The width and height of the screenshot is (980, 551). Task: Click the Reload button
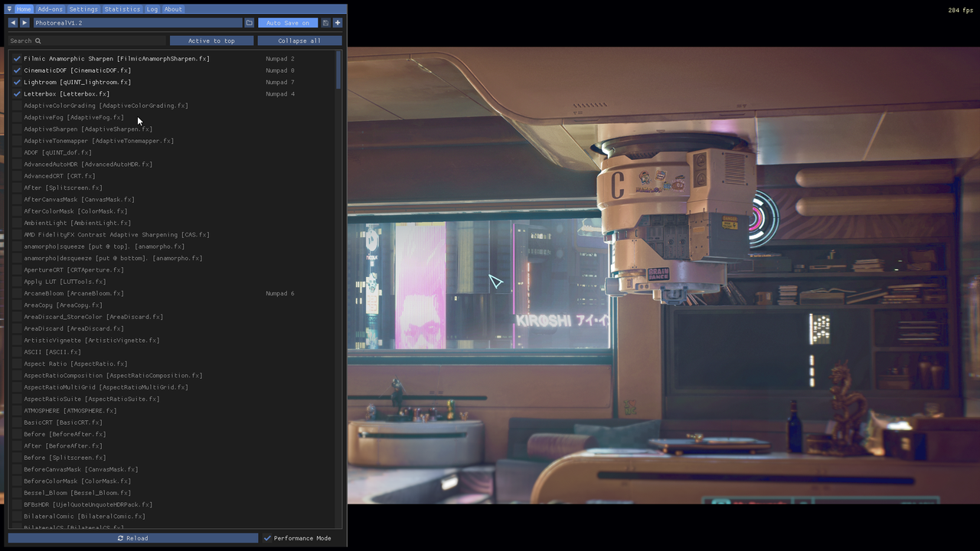tap(133, 538)
